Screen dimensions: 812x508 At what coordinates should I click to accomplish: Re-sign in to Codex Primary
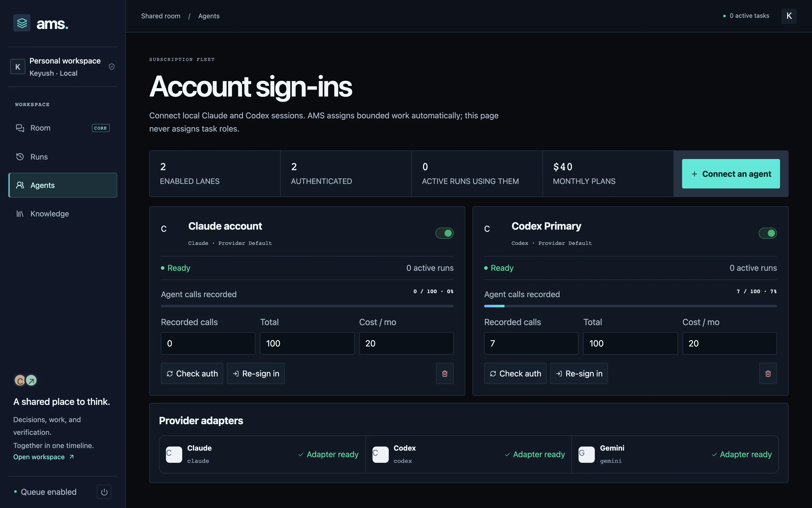coord(579,373)
